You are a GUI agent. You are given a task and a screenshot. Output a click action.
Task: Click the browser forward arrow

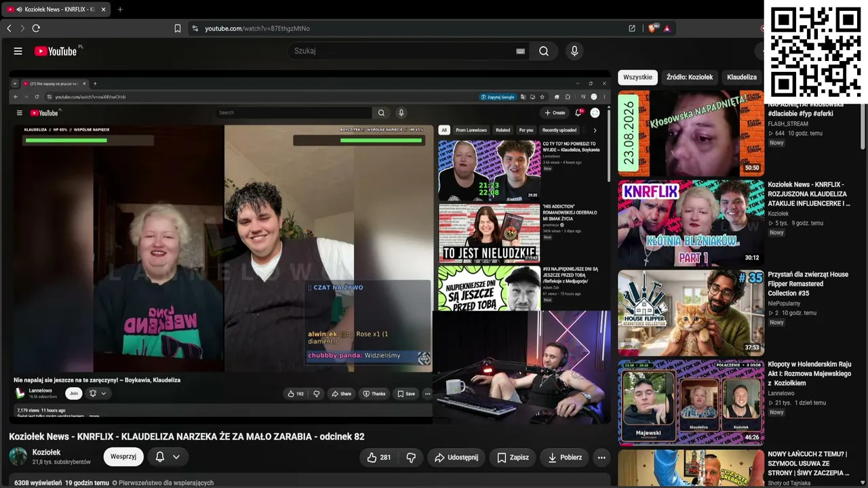tap(22, 28)
